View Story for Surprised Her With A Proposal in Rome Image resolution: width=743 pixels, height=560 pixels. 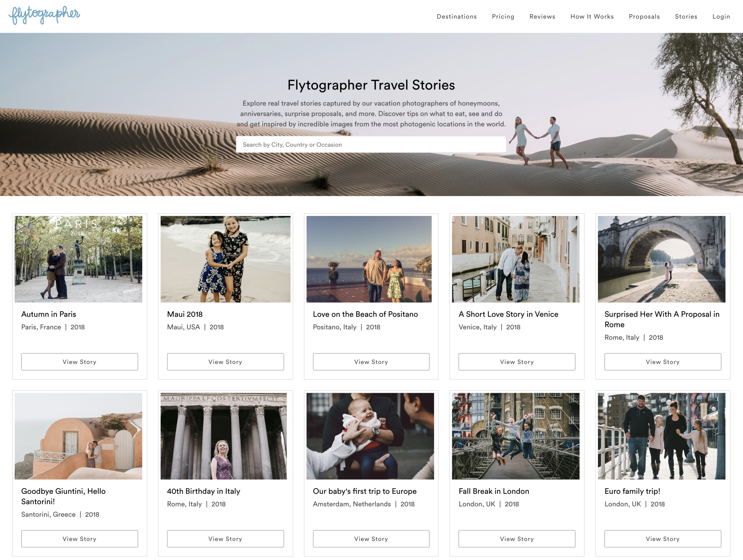coord(662,362)
